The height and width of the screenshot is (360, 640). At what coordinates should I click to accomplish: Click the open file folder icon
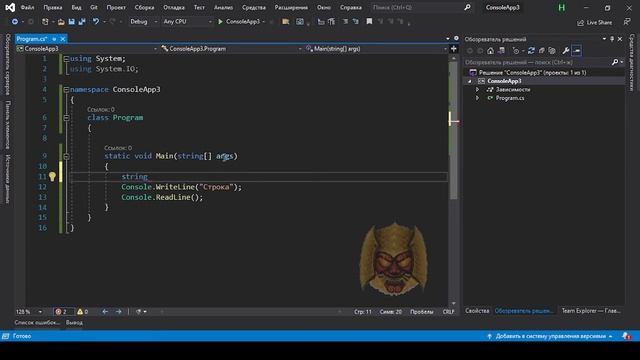[61, 22]
